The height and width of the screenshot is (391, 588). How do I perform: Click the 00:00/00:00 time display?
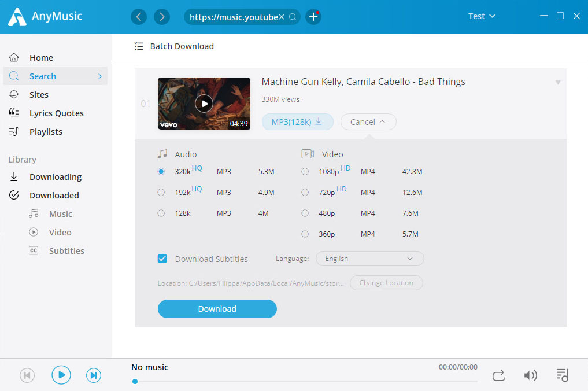click(458, 367)
